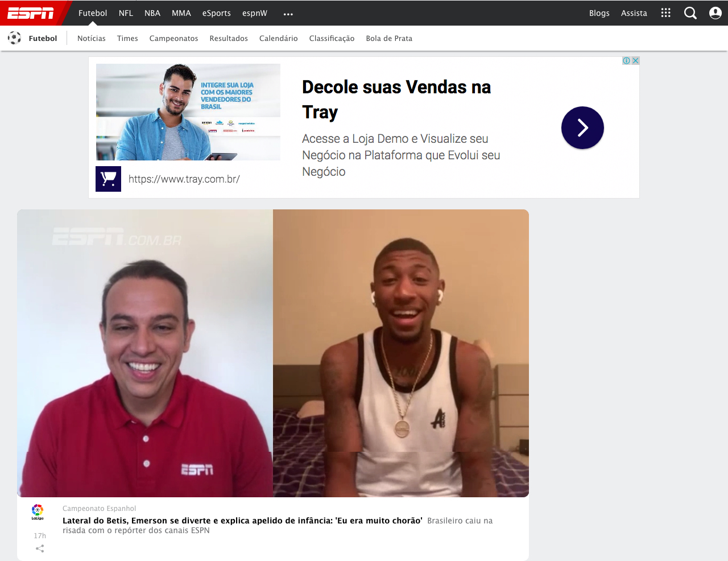Click the share icon under 17h
This screenshot has width=728, height=561.
tap(40, 548)
